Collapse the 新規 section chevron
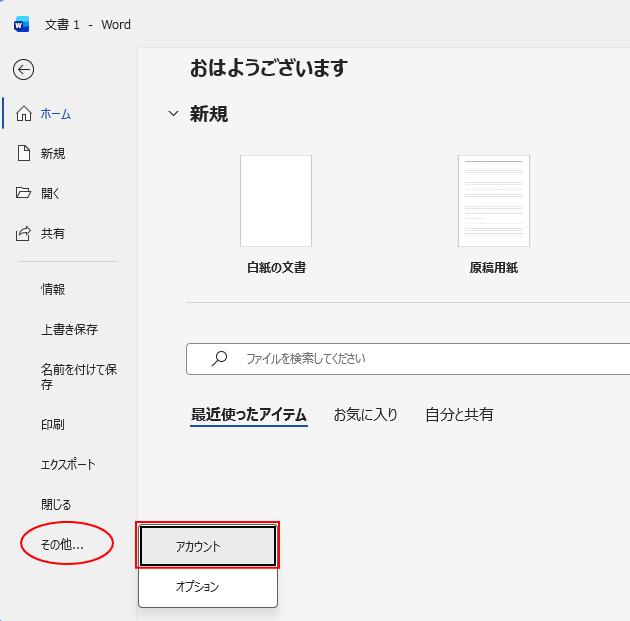The image size is (630, 621). (x=173, y=114)
